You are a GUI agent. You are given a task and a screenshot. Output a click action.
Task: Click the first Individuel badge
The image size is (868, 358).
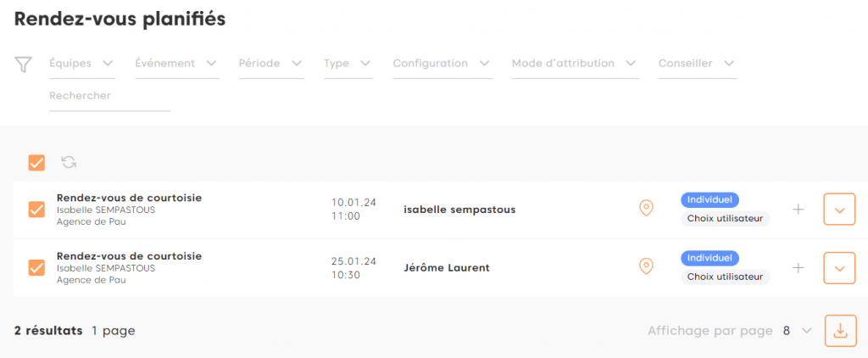point(709,199)
